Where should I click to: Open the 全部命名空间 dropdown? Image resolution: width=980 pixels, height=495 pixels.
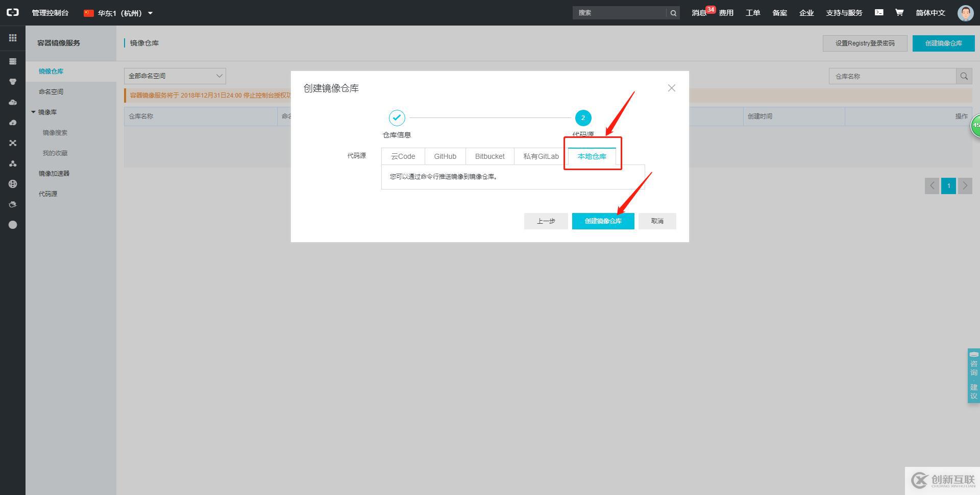(175, 76)
